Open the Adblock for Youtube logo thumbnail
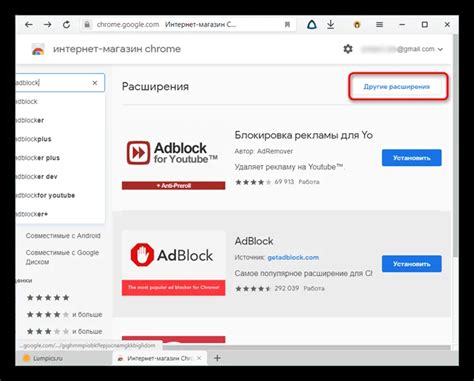 pos(173,157)
